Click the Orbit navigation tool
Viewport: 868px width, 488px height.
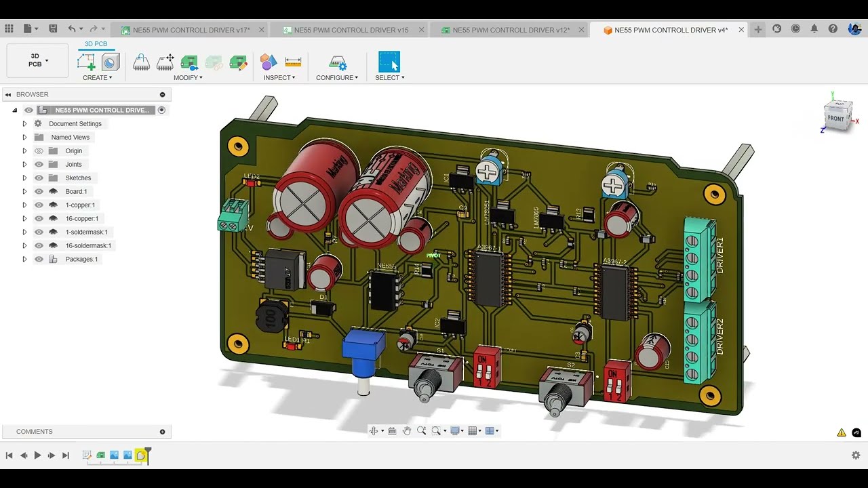tap(373, 430)
